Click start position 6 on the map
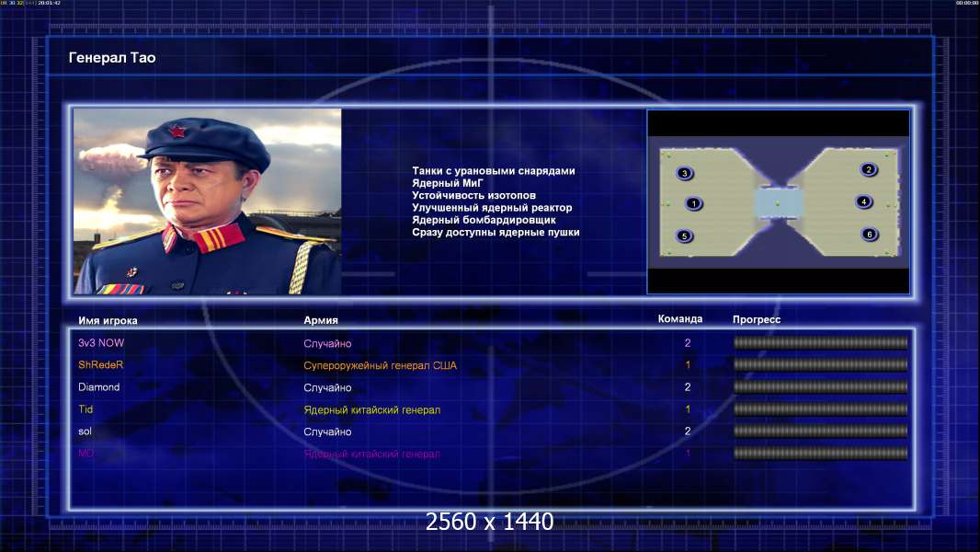 coord(869,234)
